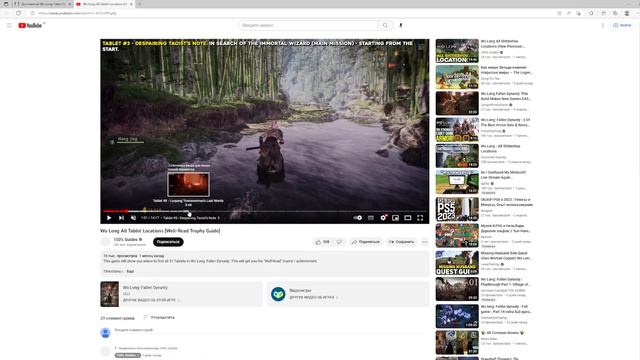
Task: Unmute the video player volume
Action: (133, 218)
